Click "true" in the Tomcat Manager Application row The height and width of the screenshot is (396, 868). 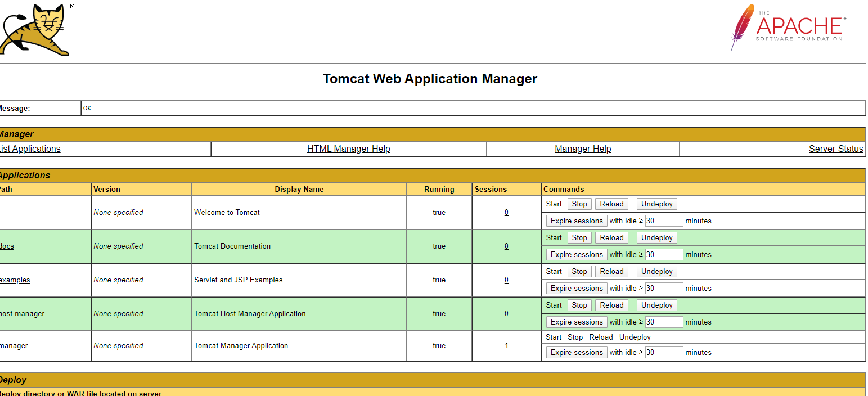tap(439, 346)
